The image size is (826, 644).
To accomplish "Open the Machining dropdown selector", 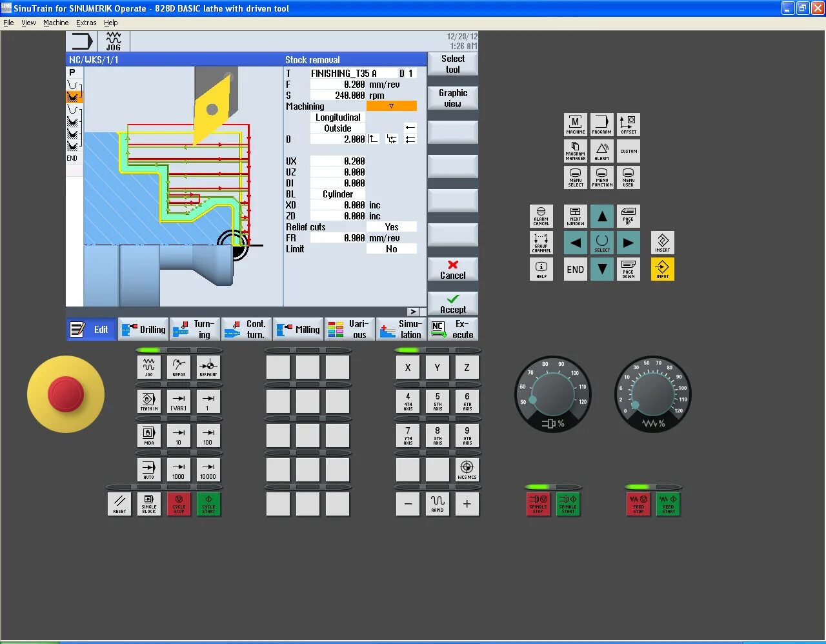I will [x=391, y=106].
